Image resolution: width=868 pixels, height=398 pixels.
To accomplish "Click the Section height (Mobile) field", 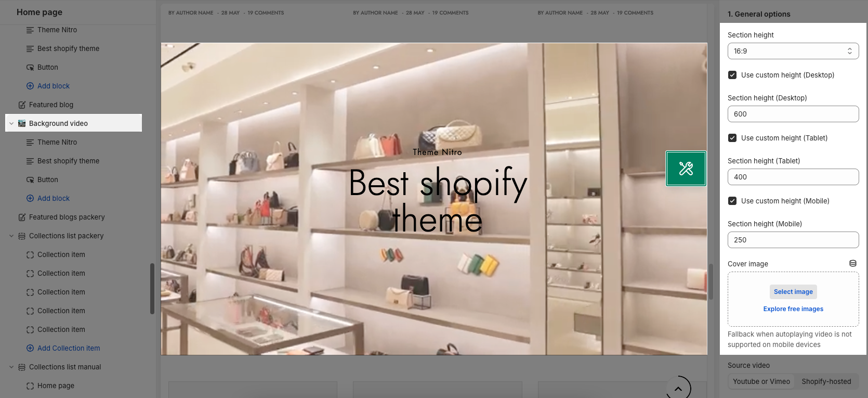I will [x=793, y=240].
